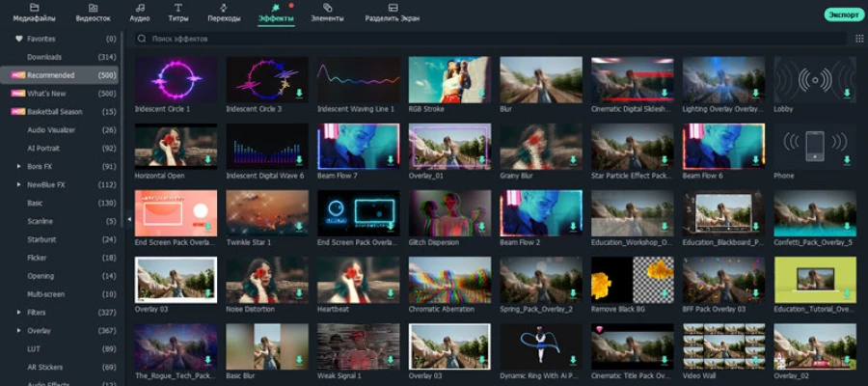Open the grid view options icon
The image size is (868, 386).
pos(858,39)
